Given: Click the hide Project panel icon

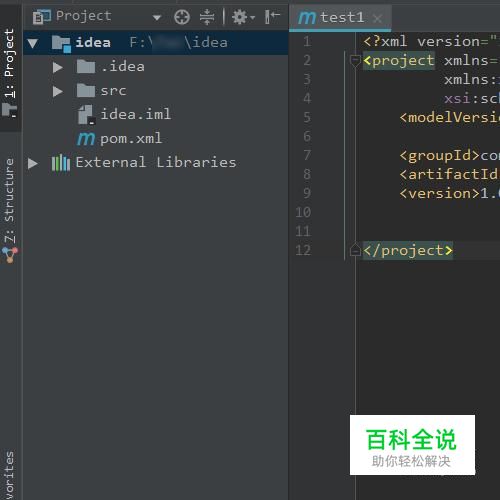Looking at the screenshot, I should pyautogui.click(x=272, y=17).
